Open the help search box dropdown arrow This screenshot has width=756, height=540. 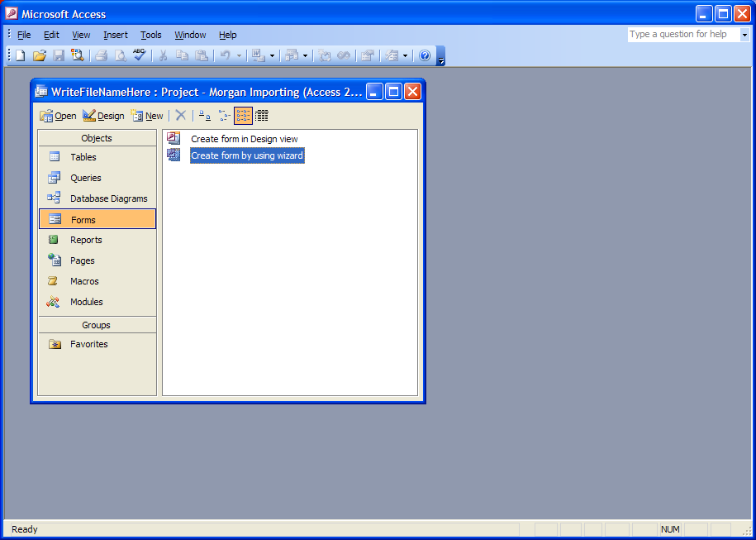[x=744, y=35]
